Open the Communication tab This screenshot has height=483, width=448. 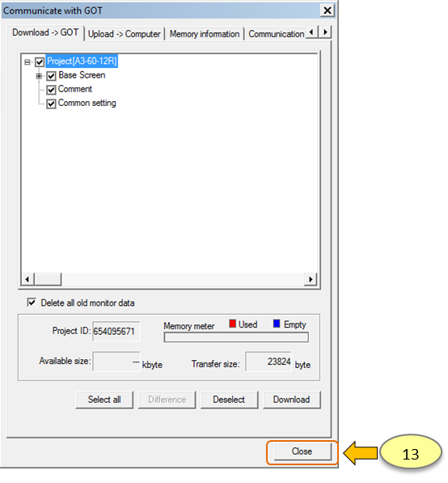pyautogui.click(x=277, y=34)
